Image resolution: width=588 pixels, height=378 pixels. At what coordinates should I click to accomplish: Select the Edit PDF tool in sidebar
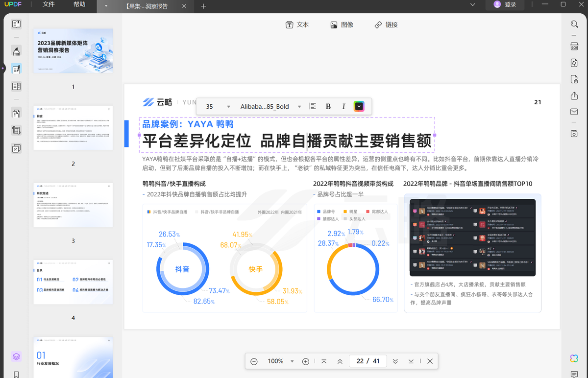click(x=16, y=69)
